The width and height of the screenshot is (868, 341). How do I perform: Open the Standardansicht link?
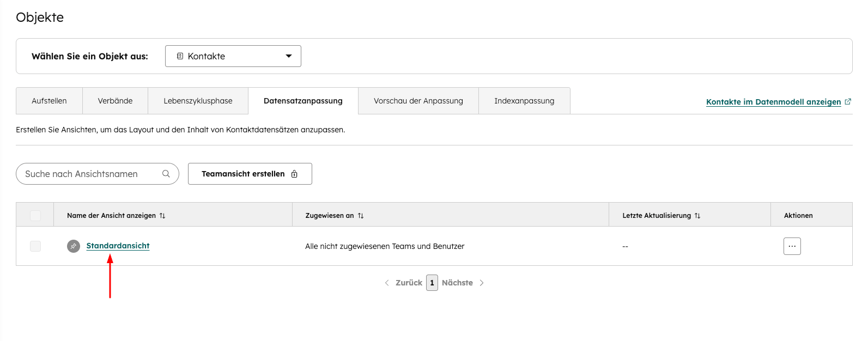click(x=118, y=246)
